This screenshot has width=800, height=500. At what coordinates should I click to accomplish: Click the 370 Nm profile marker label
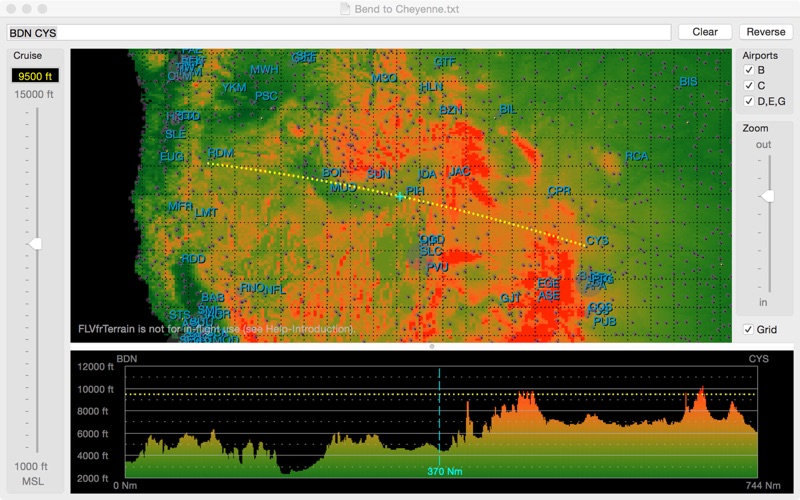444,471
